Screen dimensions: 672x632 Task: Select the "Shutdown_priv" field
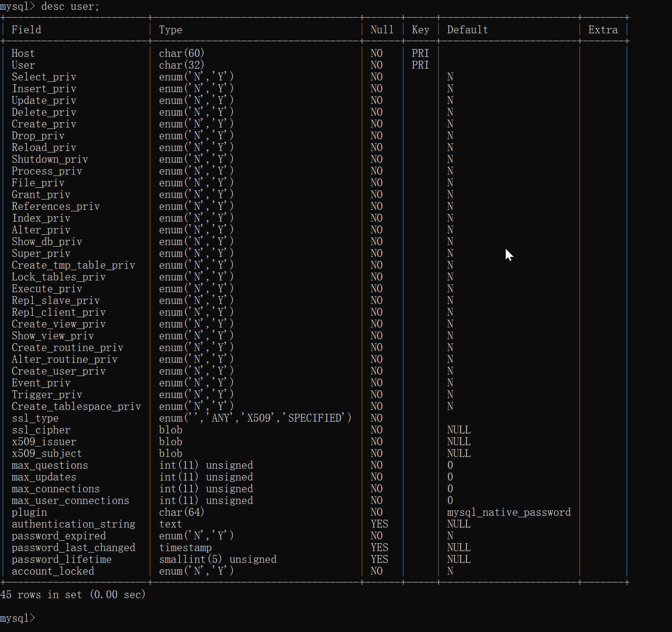click(50, 159)
